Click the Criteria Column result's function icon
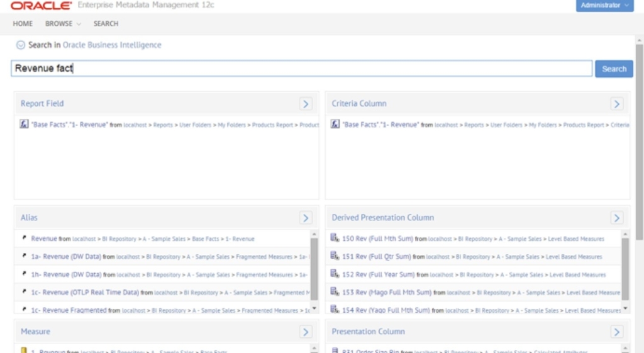 tap(335, 124)
